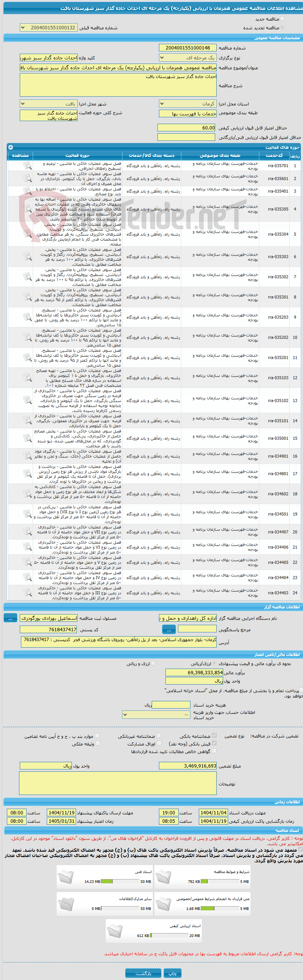Open the view icon for row rra-034405
Screen dimensions: 303x980
point(27,562)
